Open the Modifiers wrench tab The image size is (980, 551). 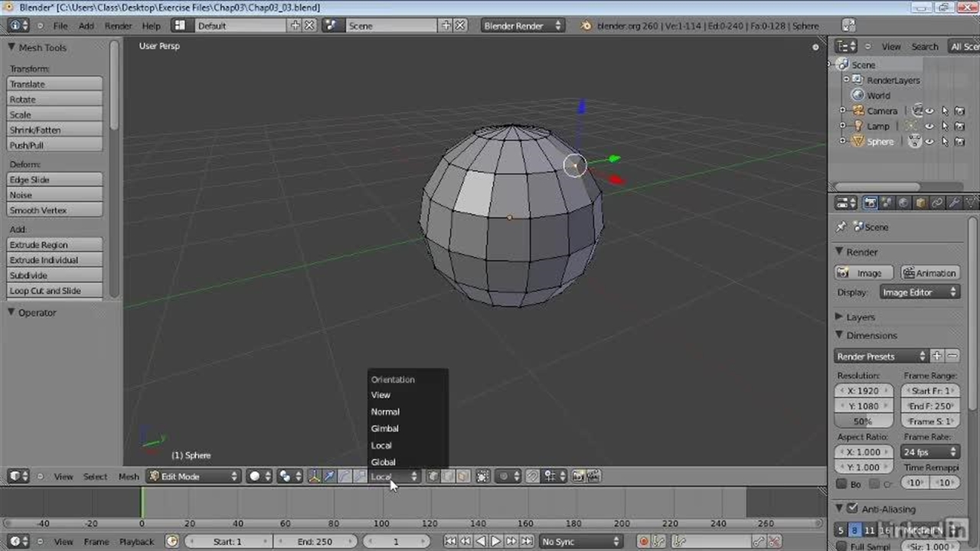click(x=954, y=203)
